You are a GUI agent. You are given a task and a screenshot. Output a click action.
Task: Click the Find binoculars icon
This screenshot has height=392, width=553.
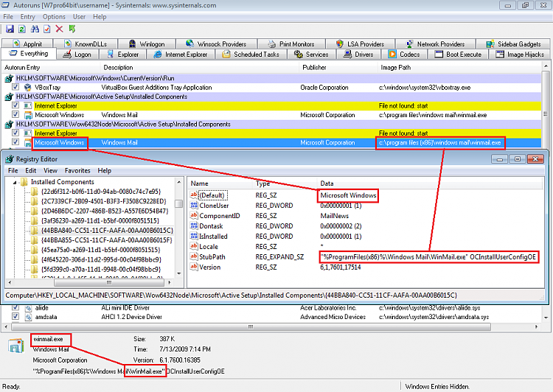coord(35,29)
